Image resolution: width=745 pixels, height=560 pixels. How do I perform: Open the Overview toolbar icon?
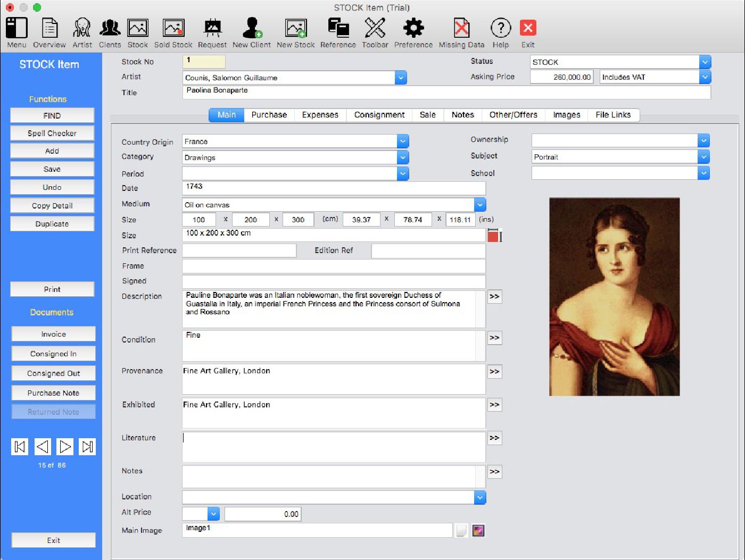coord(49,33)
